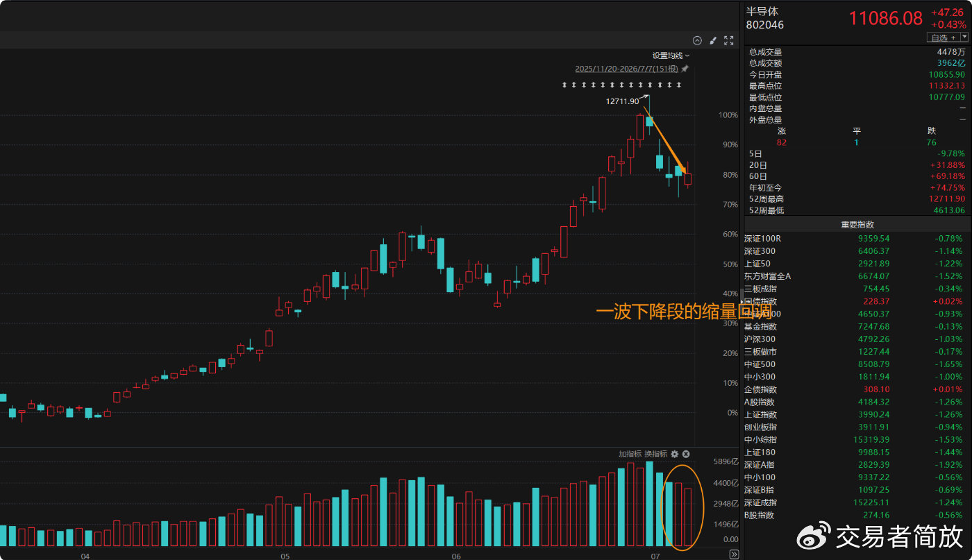This screenshot has height=560, width=972.
Task: Open the date range 2025/11/20-2026/7/7 link
Action: (627, 69)
